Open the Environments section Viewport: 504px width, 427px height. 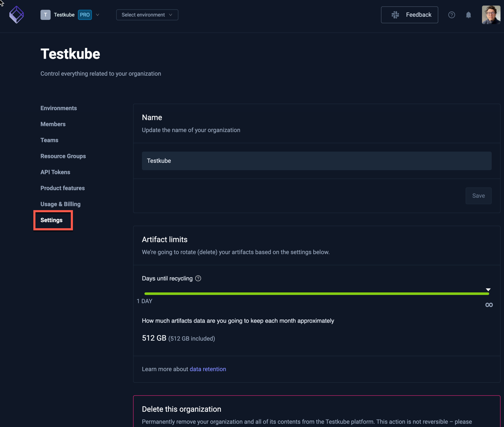point(59,108)
